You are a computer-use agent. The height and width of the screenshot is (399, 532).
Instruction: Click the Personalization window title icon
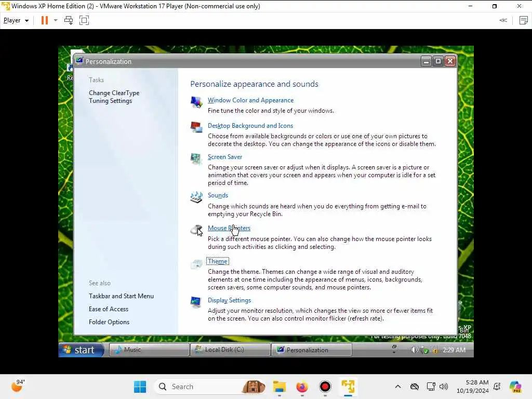(x=79, y=61)
